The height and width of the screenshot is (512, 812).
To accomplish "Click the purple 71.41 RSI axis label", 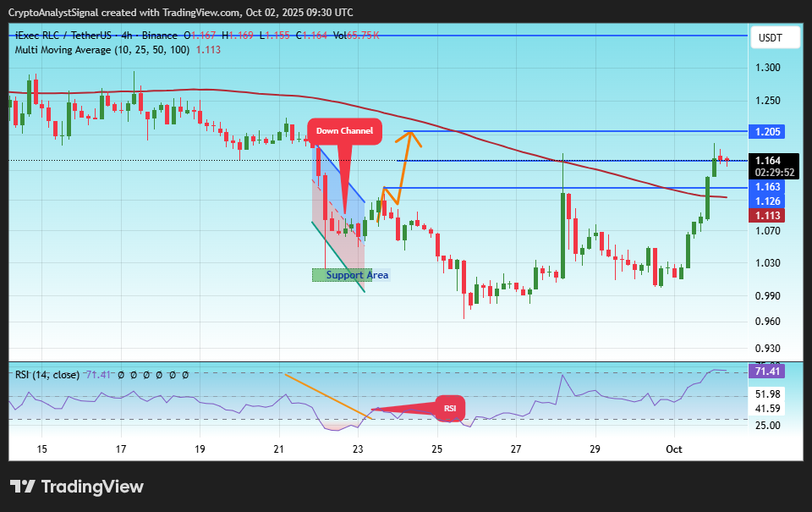I will click(x=767, y=371).
